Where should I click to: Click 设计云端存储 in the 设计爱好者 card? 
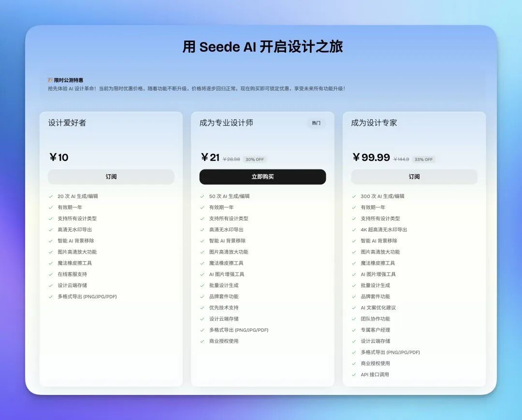(x=72, y=285)
